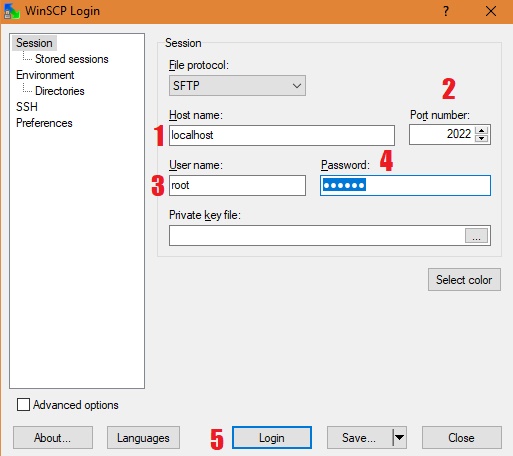Enable the Advanced options checkbox
The height and width of the screenshot is (456, 513).
pos(23,405)
